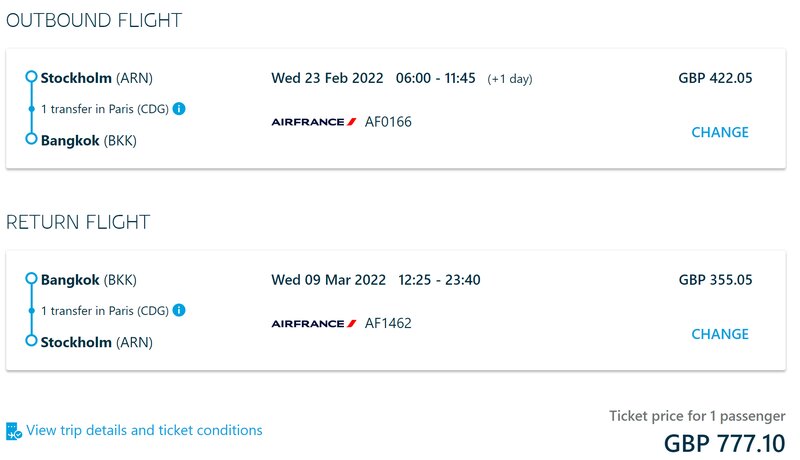Select flight number AF0166
This screenshot has height=460, width=800.
(388, 122)
